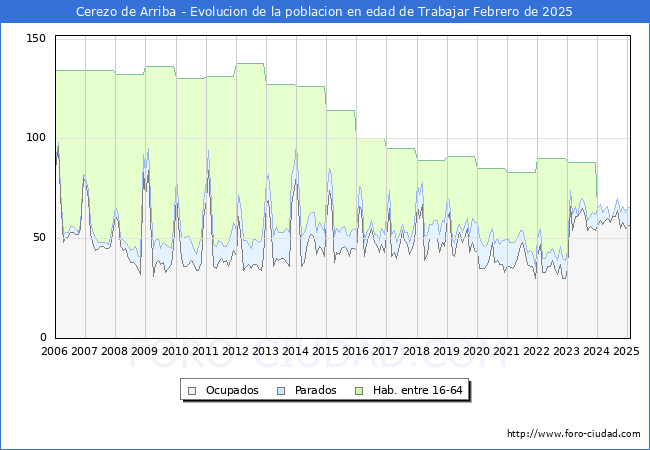The width and height of the screenshot is (650, 450).
Task: Click the Parados legend color swatch
Action: 281,391
